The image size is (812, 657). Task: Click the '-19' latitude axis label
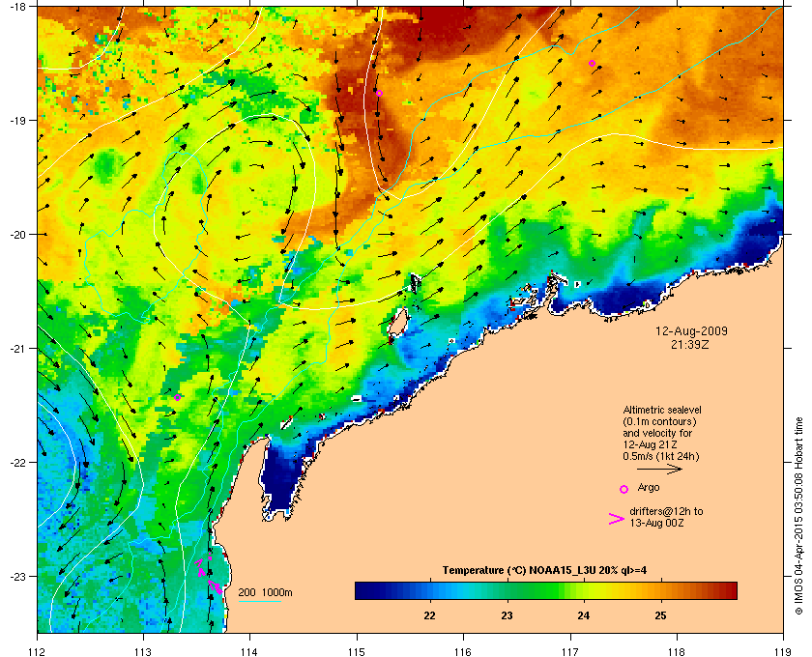pyautogui.click(x=17, y=120)
